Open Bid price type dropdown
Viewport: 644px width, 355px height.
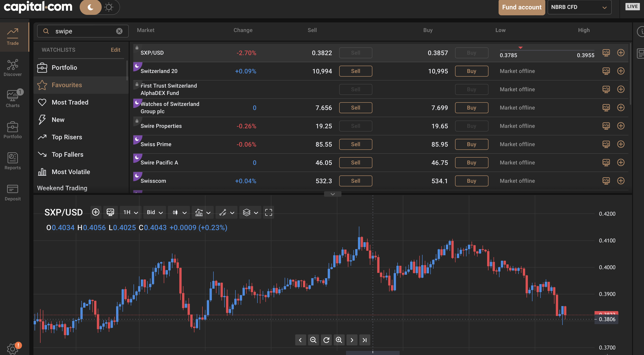point(155,212)
